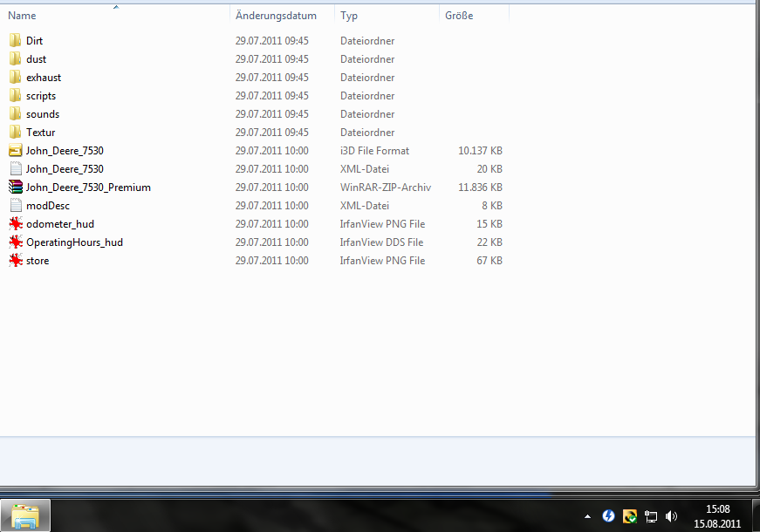Select the name John_Deere_7530_Premium
Image resolution: width=760 pixels, height=532 pixels.
pos(88,188)
